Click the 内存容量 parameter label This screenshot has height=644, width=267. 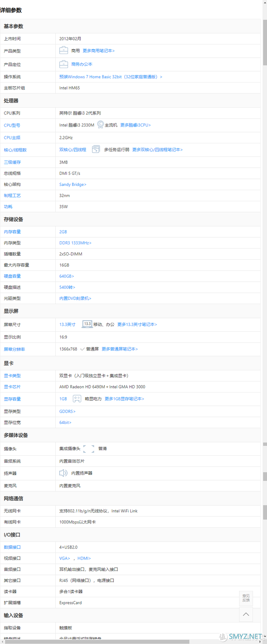point(13,232)
